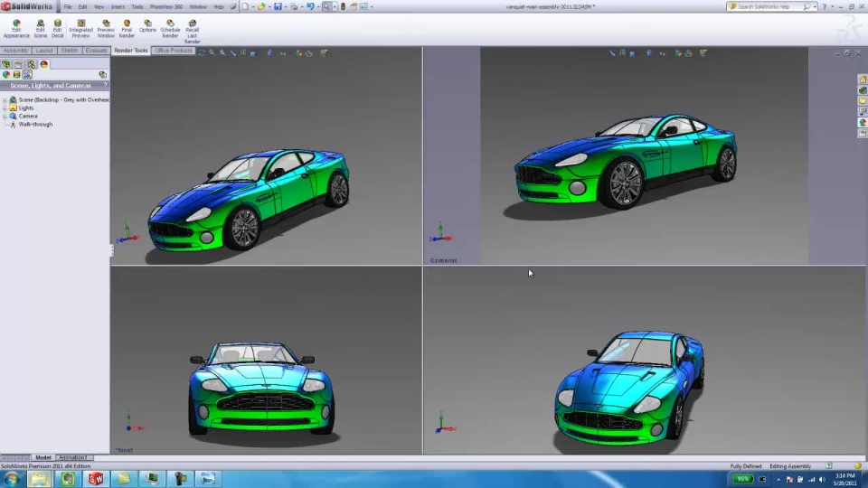Click the Print icon
Viewport: 868px width, 488px height.
(294, 6)
